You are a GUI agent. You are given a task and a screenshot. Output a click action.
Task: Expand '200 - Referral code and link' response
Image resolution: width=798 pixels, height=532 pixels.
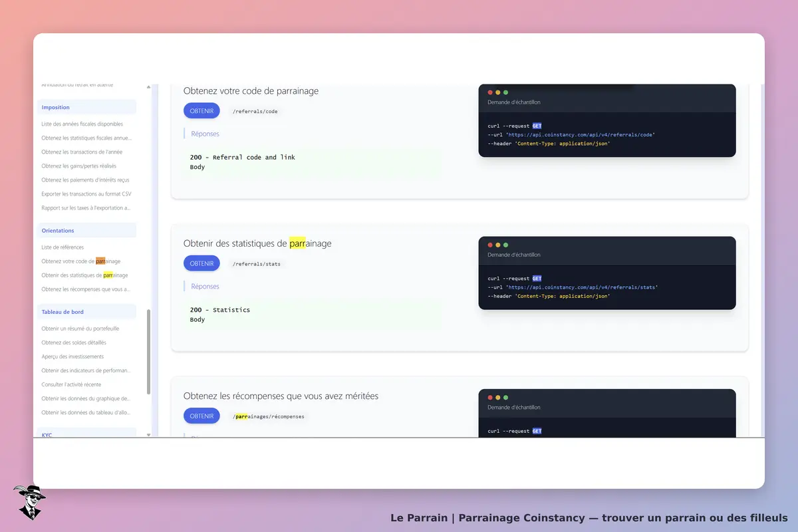tap(313, 162)
